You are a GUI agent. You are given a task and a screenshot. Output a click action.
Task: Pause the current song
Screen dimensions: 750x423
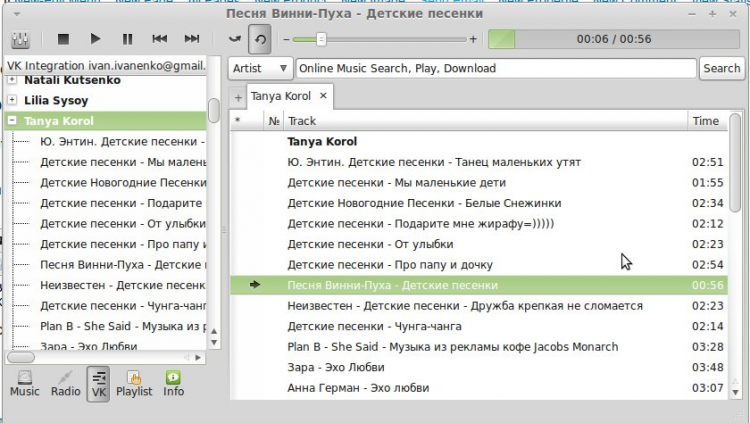point(127,39)
